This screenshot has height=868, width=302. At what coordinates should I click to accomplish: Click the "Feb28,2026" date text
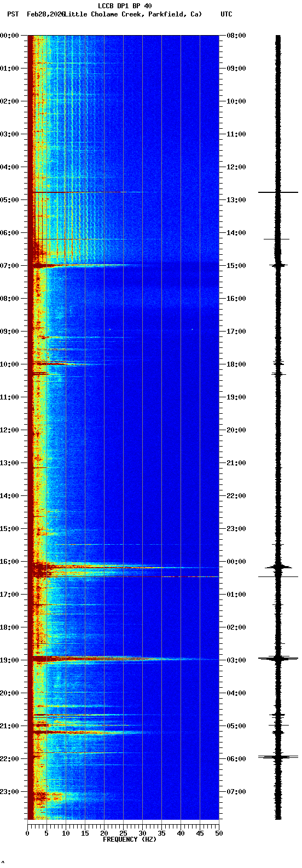pos(45,14)
